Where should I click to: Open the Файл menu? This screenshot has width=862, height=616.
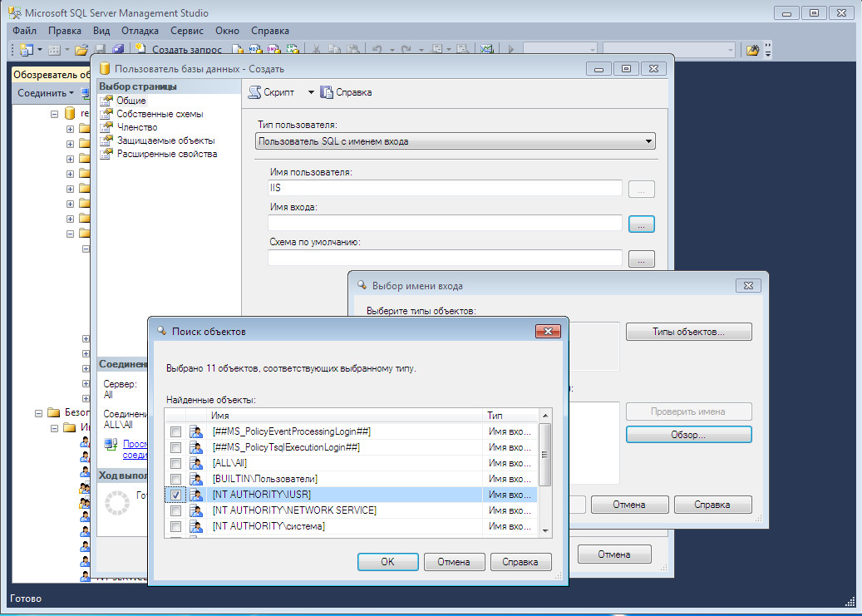click(24, 31)
